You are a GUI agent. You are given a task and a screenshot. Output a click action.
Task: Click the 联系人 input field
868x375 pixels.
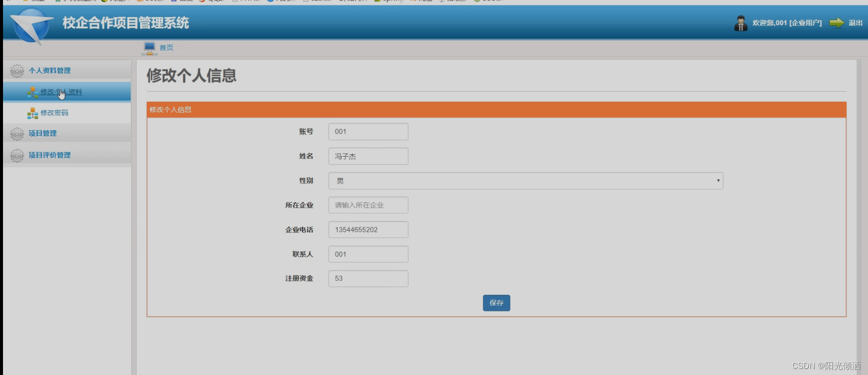[x=368, y=254]
